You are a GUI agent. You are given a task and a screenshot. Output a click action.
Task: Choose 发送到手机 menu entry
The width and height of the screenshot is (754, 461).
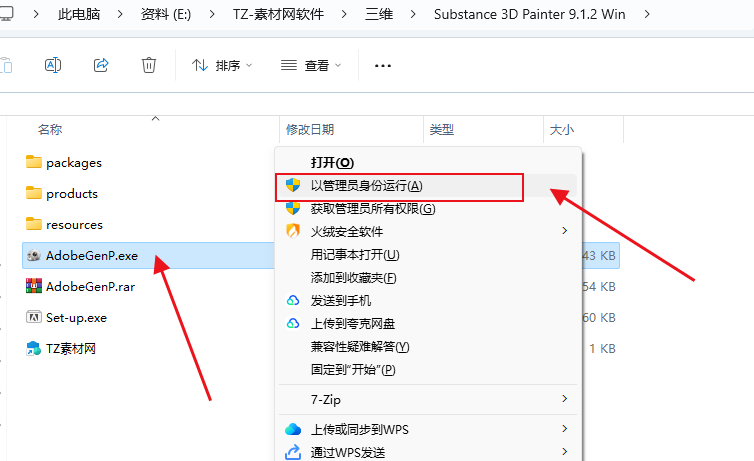[340, 300]
